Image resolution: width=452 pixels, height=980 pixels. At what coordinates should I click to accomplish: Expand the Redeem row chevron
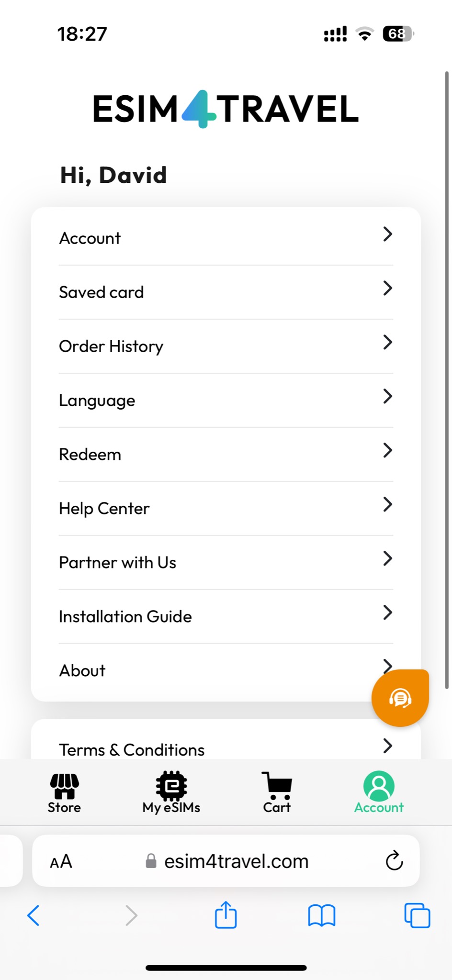[x=387, y=450]
